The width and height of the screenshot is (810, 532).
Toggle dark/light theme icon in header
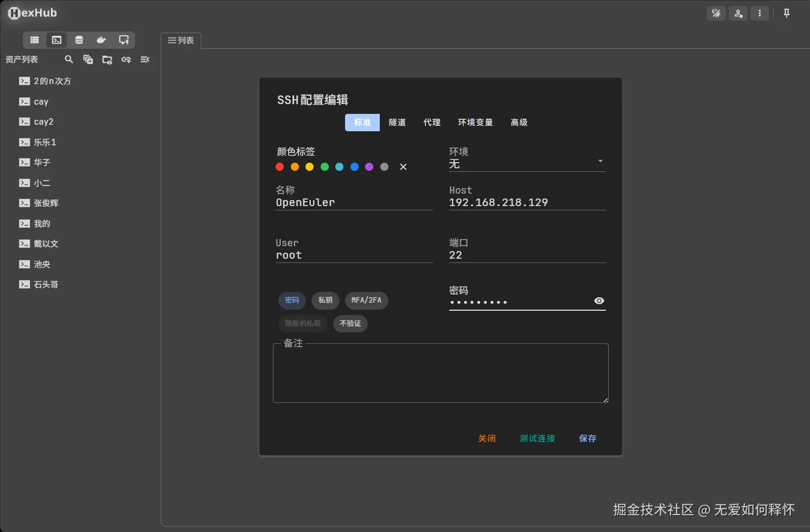pyautogui.click(x=716, y=14)
